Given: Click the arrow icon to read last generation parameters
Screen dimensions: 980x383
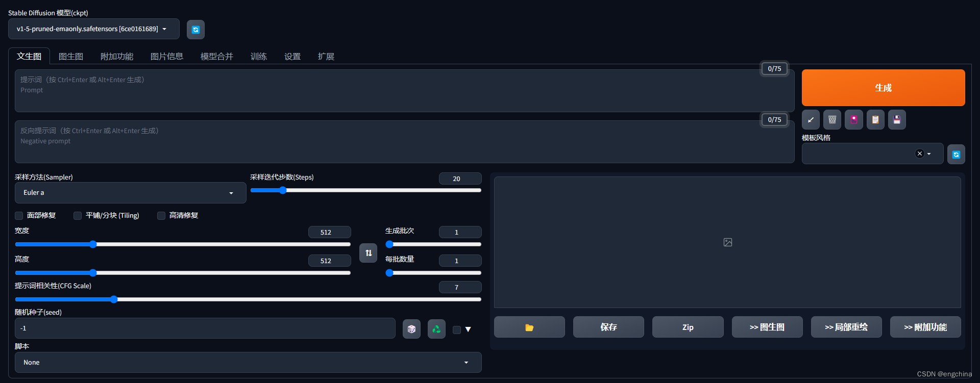Looking at the screenshot, I should click(811, 120).
